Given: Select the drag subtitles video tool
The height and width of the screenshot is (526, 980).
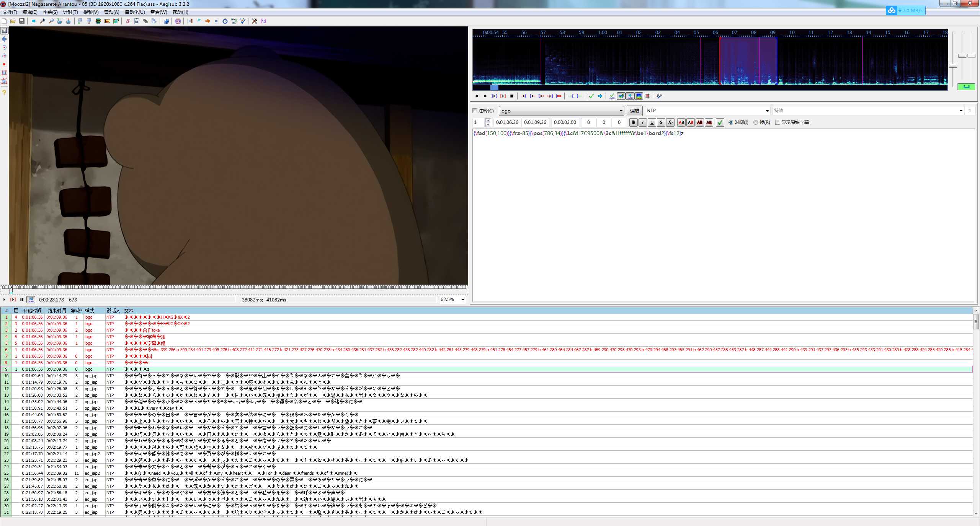Looking at the screenshot, I should point(4,39).
